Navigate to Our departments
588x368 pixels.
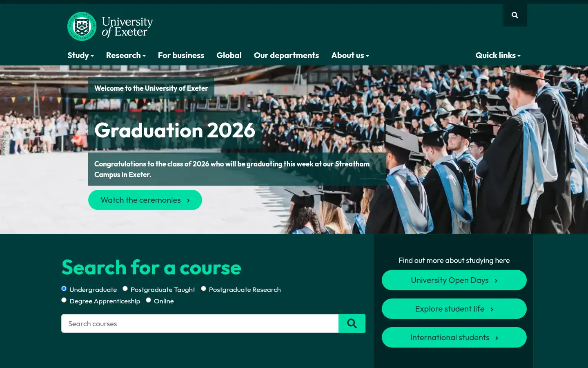(286, 55)
